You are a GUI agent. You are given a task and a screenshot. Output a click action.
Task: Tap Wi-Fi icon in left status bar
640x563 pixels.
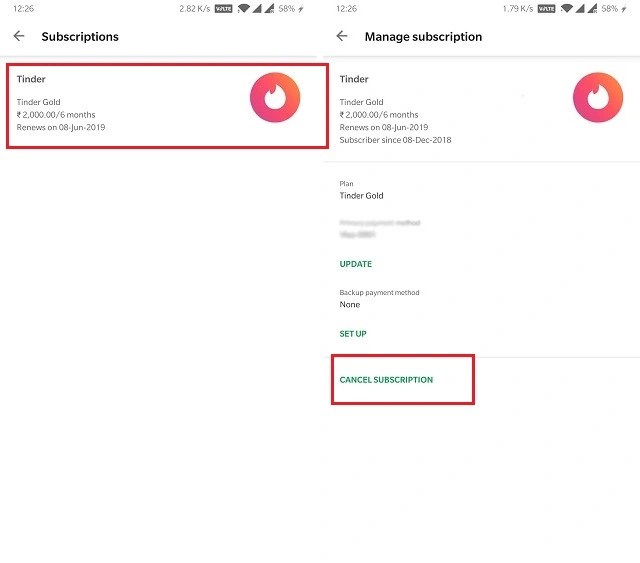tap(243, 9)
